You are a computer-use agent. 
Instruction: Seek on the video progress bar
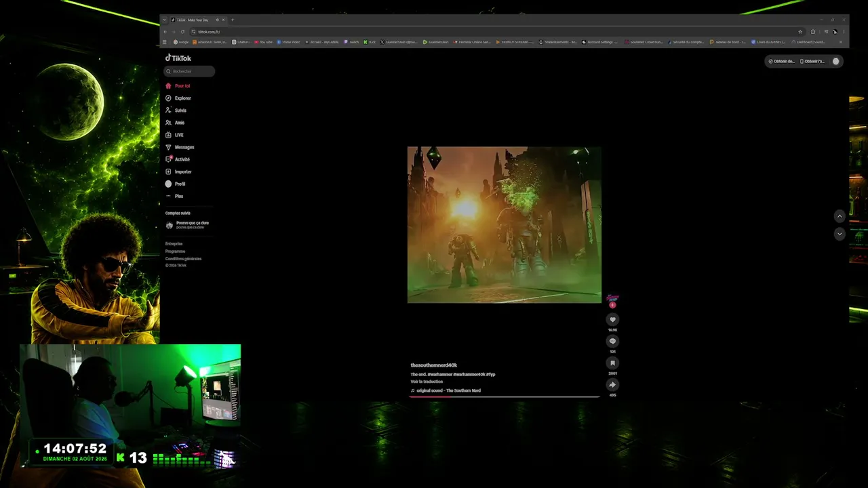(504, 396)
